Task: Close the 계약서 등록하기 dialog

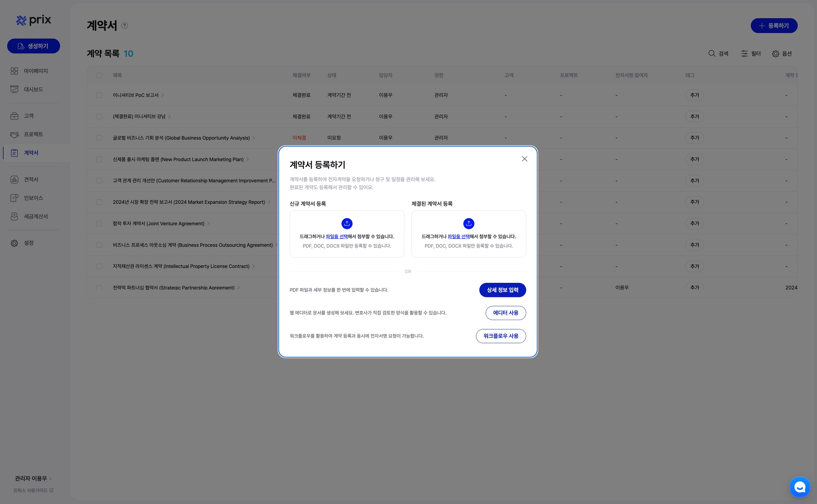Action: click(524, 159)
